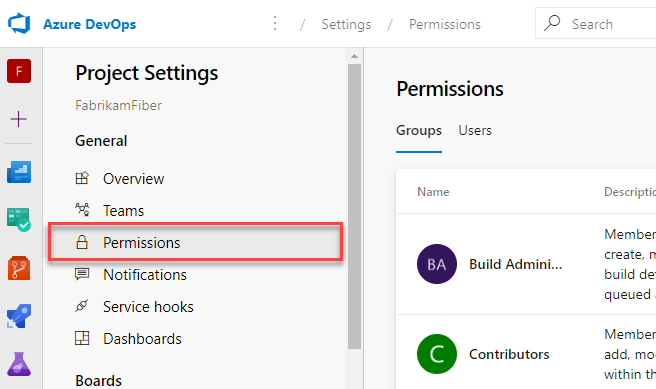Go to Settings breadcrumb

click(346, 24)
